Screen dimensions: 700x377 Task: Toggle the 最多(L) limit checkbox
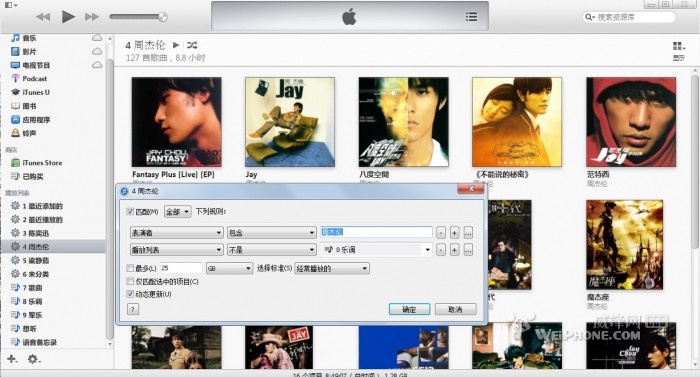click(x=130, y=268)
